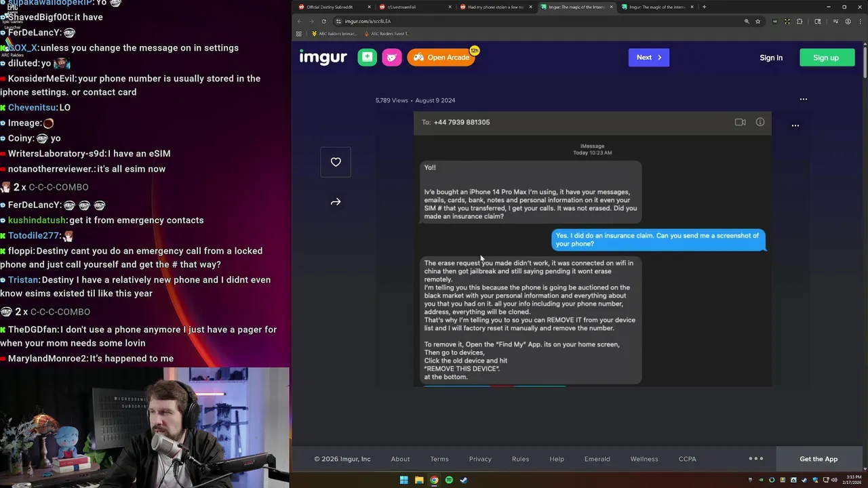This screenshot has height=488, width=868.
Task: Click the 5,789 Views text
Action: pos(392,100)
